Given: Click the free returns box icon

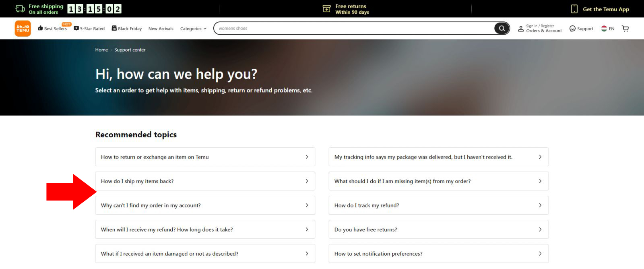Looking at the screenshot, I should tap(327, 9).
